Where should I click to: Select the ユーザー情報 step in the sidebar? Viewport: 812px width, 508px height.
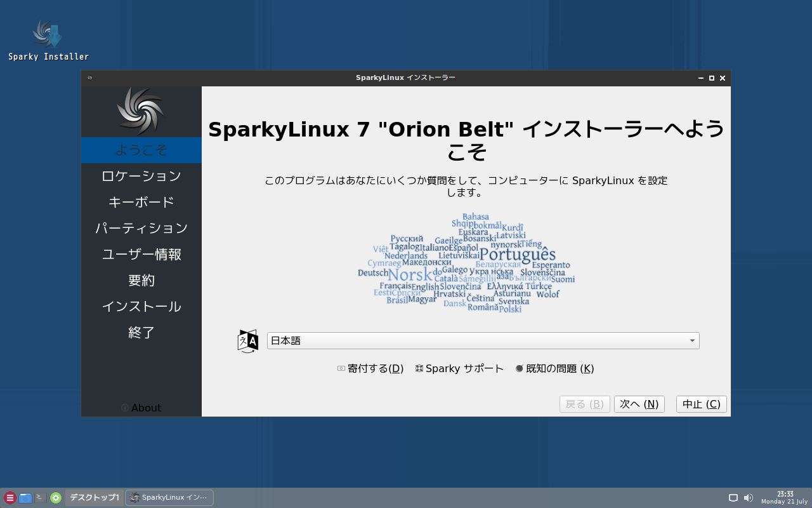point(141,255)
